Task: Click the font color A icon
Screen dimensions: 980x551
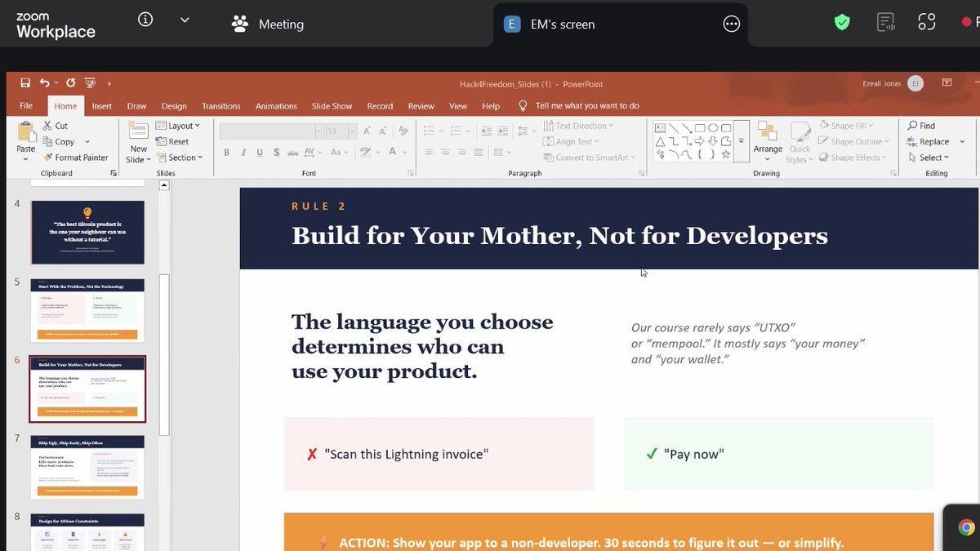Action: 393,153
